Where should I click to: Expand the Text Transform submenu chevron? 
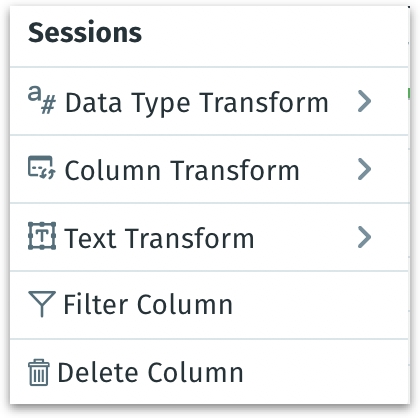pos(364,237)
